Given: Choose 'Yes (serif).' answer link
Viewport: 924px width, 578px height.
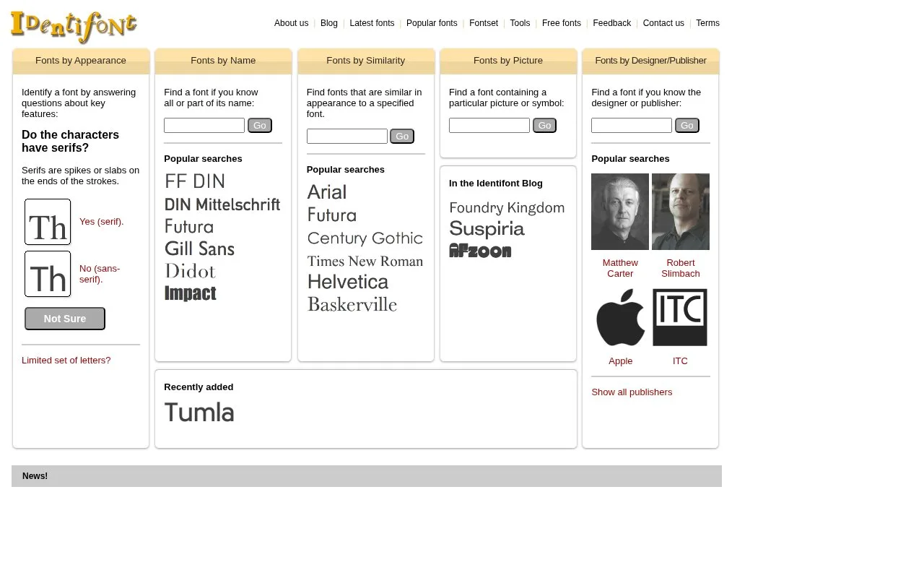Looking at the screenshot, I should [x=102, y=222].
